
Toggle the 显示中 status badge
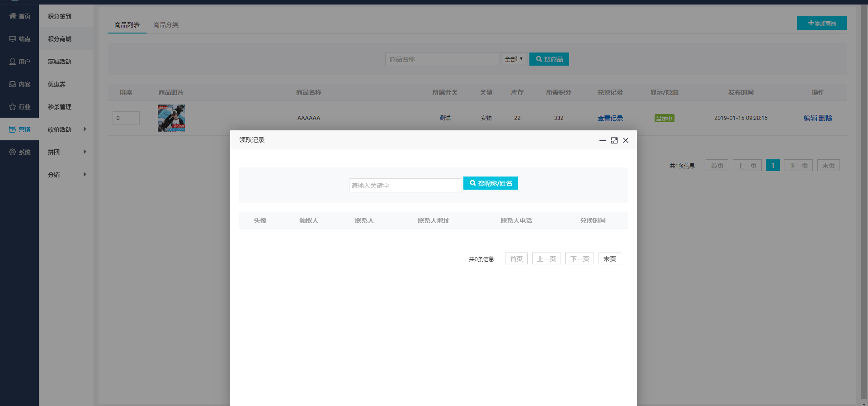pos(664,118)
